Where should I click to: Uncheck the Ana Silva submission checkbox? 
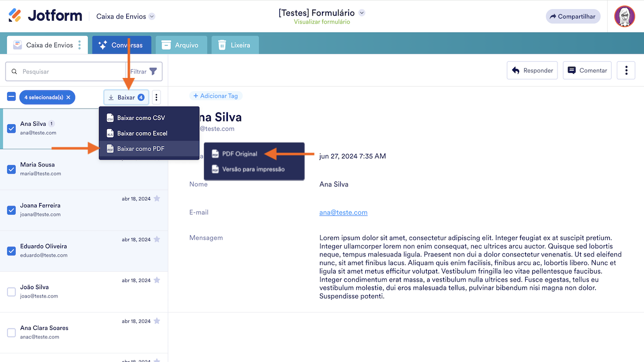[12, 128]
